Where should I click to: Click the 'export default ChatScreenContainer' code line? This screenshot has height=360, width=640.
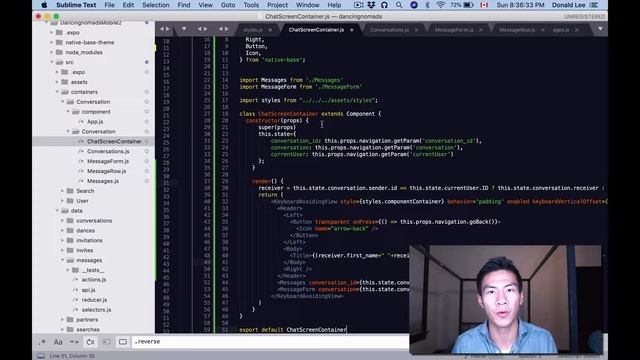pos(293,329)
